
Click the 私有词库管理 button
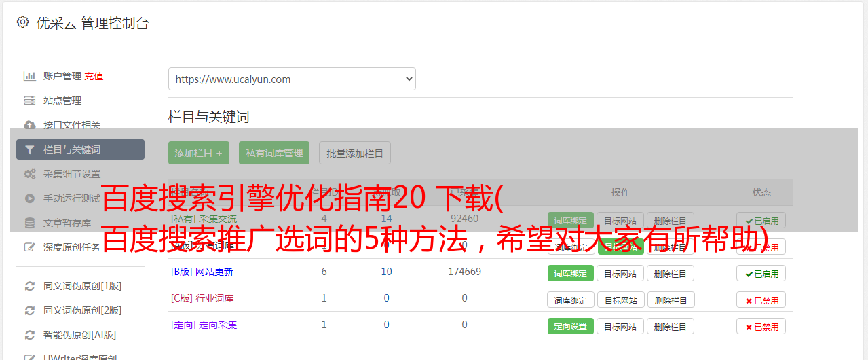tap(274, 153)
